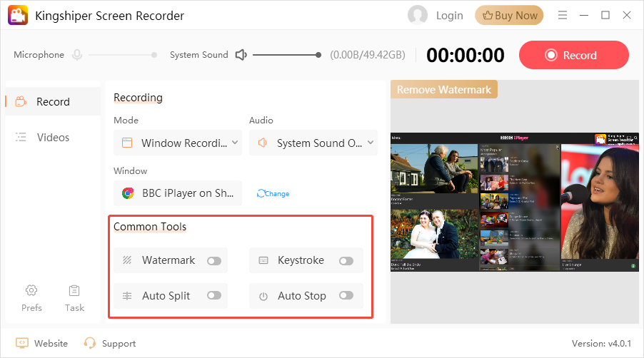Click the Record tab camera icon

[21, 101]
